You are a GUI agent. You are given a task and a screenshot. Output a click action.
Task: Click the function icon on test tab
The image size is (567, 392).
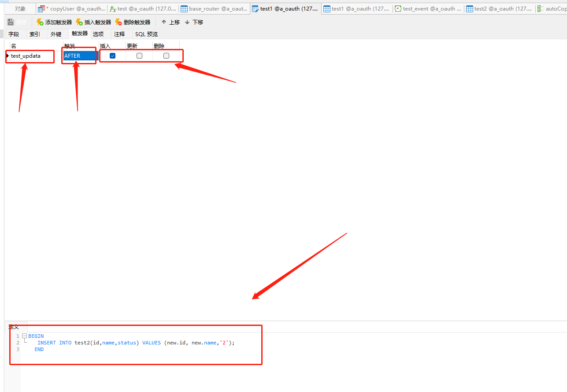[113, 9]
